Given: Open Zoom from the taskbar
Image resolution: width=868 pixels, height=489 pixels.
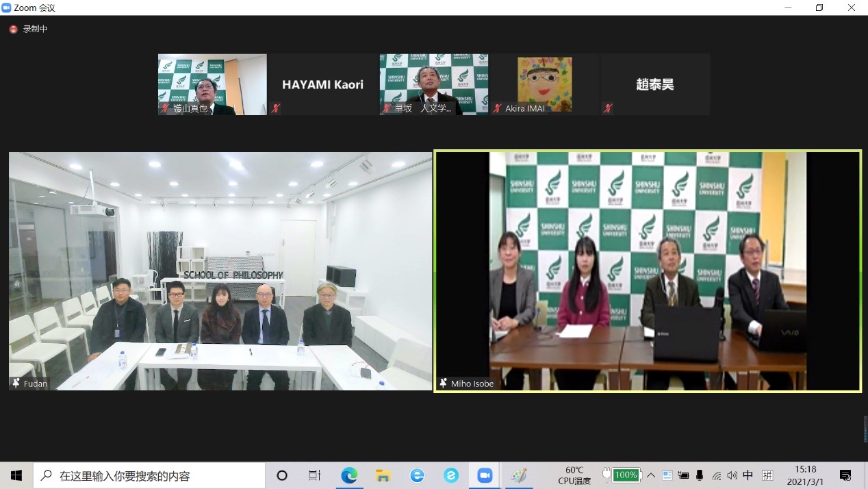Looking at the screenshot, I should pos(485,475).
